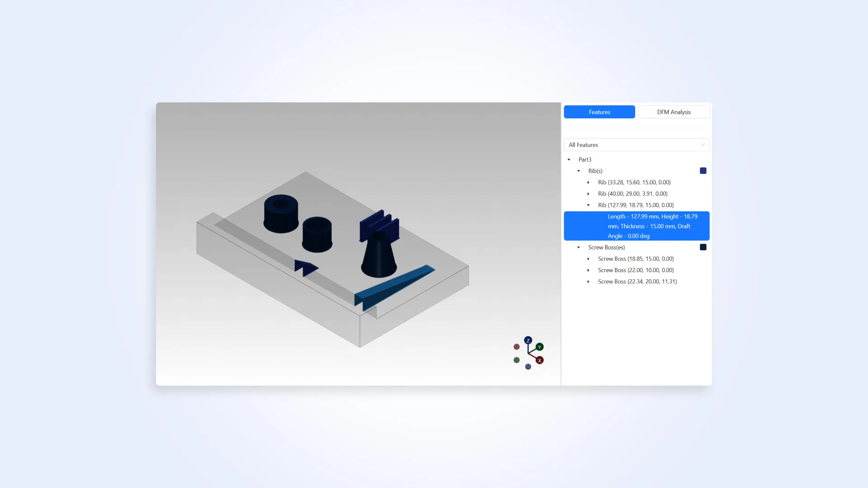Expand Rib (40.00, 29.00, 3.91, 0.00)
The width and height of the screenshot is (868, 488).
tap(588, 194)
